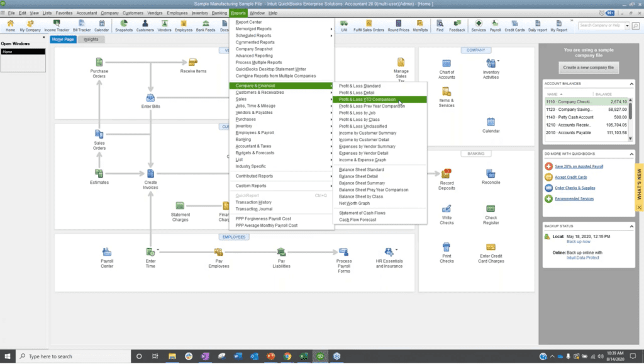The width and height of the screenshot is (644, 364).
Task: Open Word from the taskbar
Action: [238, 356]
